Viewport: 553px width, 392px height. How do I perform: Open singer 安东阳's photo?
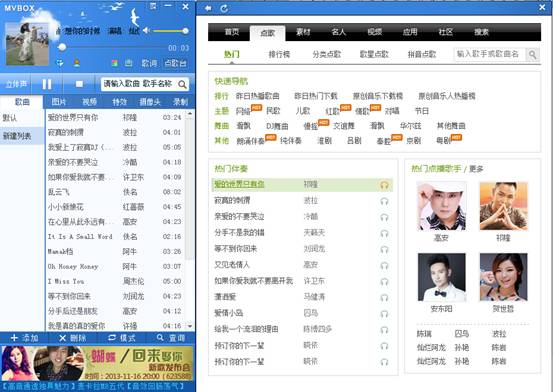pos(441,277)
